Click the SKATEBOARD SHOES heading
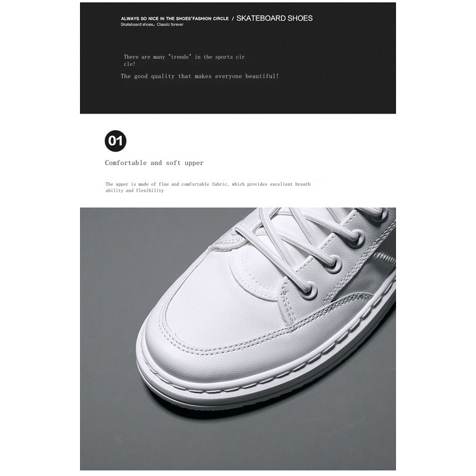The height and width of the screenshot is (476, 476). (274, 18)
